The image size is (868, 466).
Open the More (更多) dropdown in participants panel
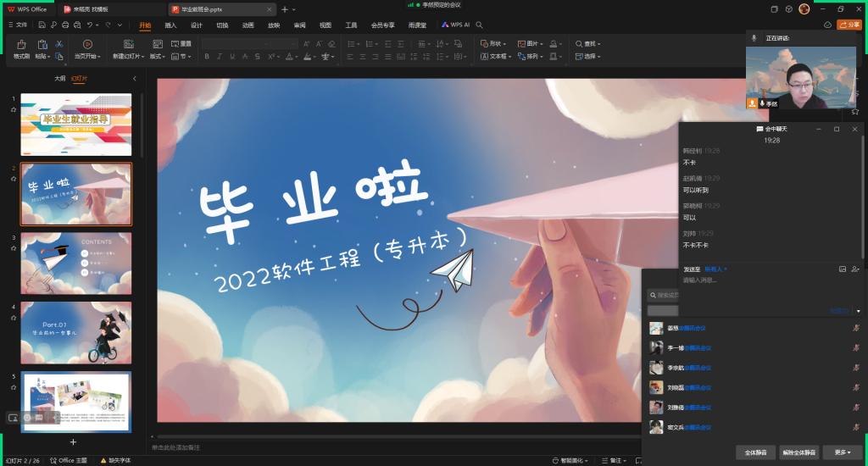pos(843,452)
